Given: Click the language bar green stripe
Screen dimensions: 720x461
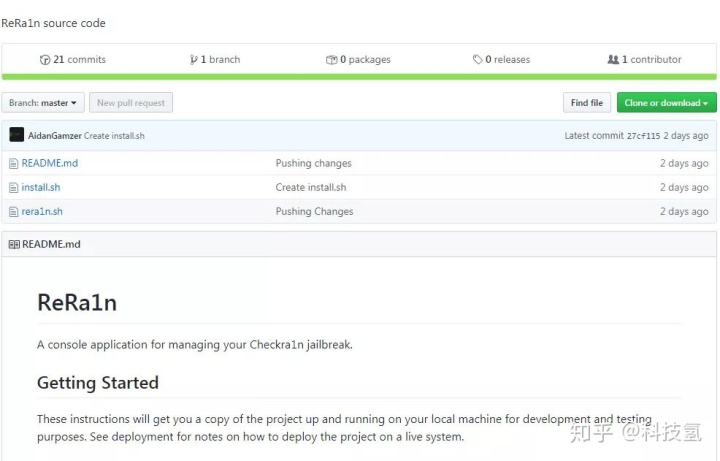Looking at the screenshot, I should point(359,77).
